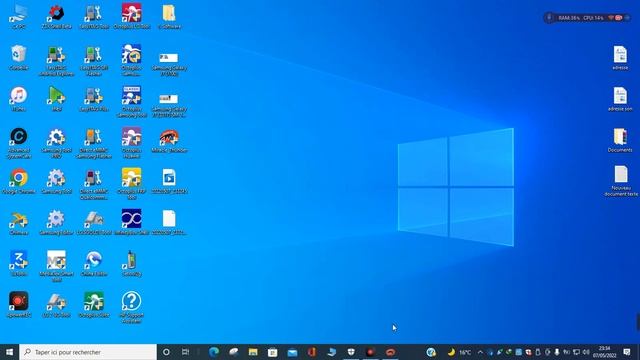Screen dimensions: 640x360
Task: Open the adresse son text file
Action: click(x=620, y=99)
